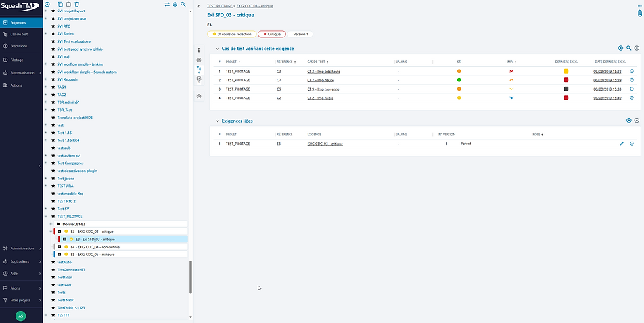This screenshot has height=323, width=644.
Task: Open the information anchor icon
Action: (x=199, y=50)
